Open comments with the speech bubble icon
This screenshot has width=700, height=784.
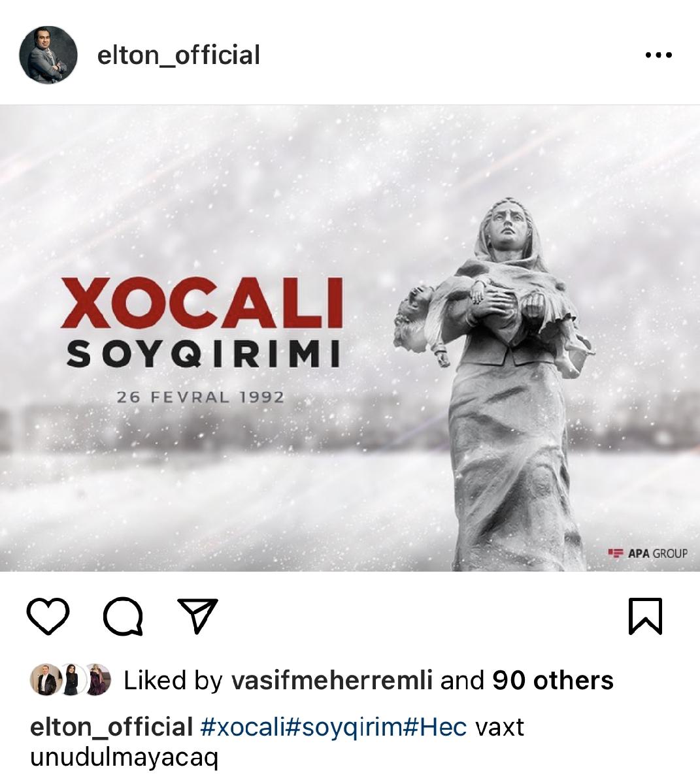[x=124, y=616]
